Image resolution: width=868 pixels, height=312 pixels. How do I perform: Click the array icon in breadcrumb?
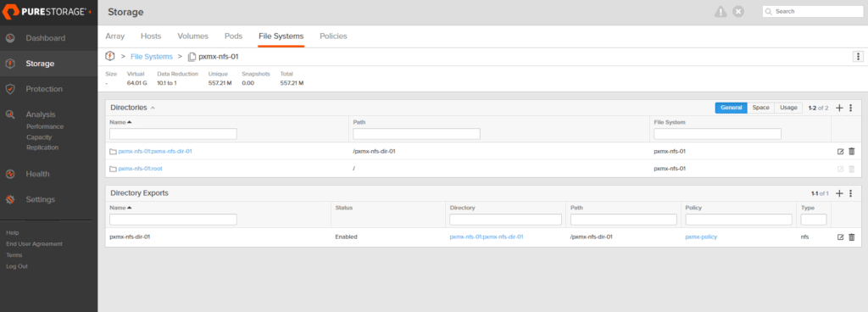point(109,57)
